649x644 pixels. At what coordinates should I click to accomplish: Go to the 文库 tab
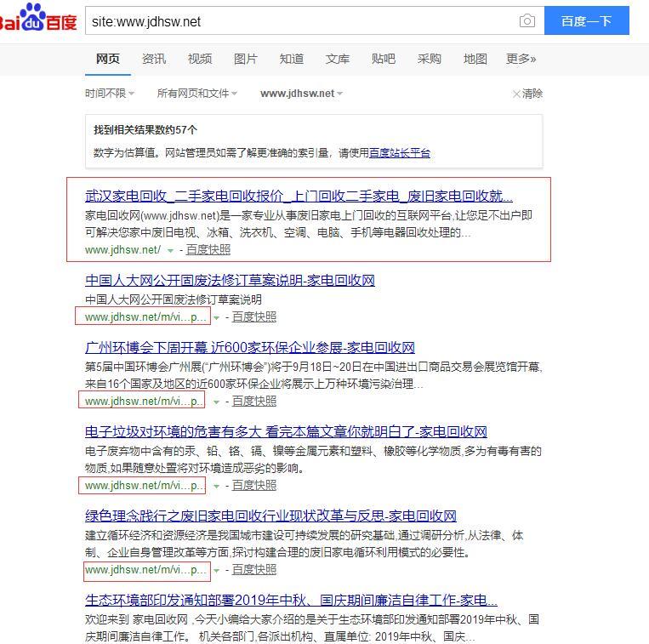coord(338,60)
